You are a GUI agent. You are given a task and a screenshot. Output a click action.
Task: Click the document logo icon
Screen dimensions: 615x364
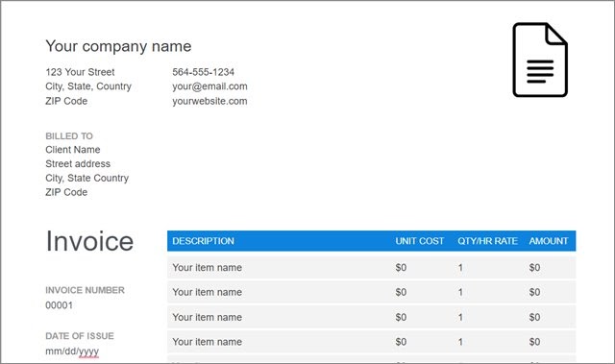point(540,60)
